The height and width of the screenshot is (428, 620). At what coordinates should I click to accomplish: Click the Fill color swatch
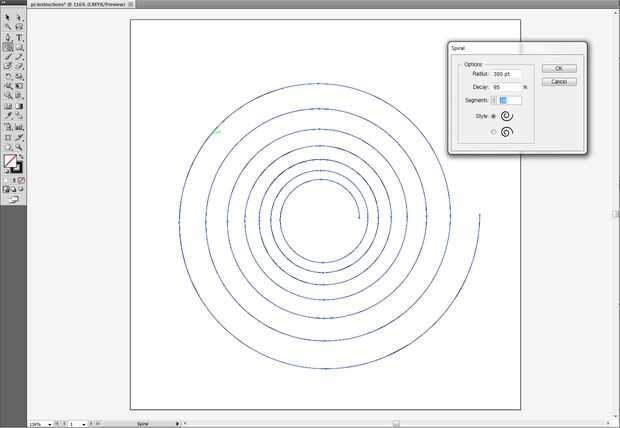click(x=10, y=161)
